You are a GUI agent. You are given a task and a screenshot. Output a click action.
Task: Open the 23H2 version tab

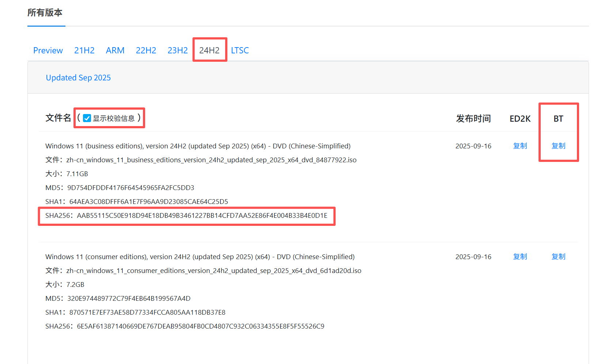pyautogui.click(x=177, y=50)
